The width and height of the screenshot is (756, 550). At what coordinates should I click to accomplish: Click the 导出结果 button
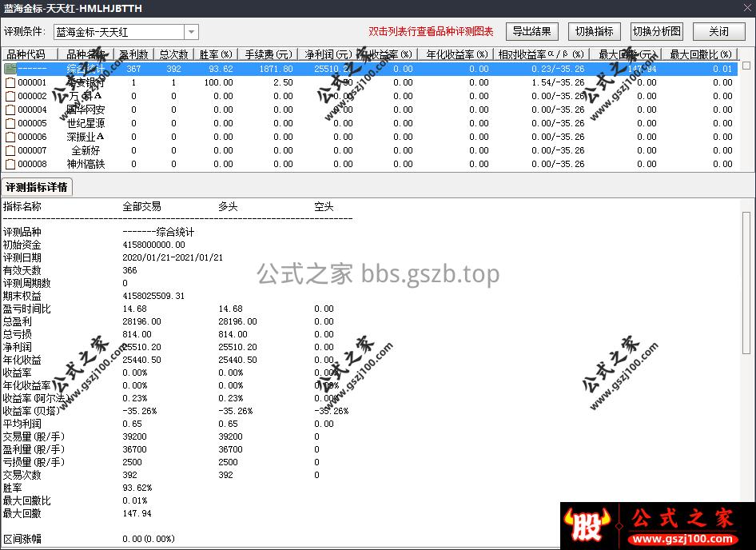[x=531, y=32]
